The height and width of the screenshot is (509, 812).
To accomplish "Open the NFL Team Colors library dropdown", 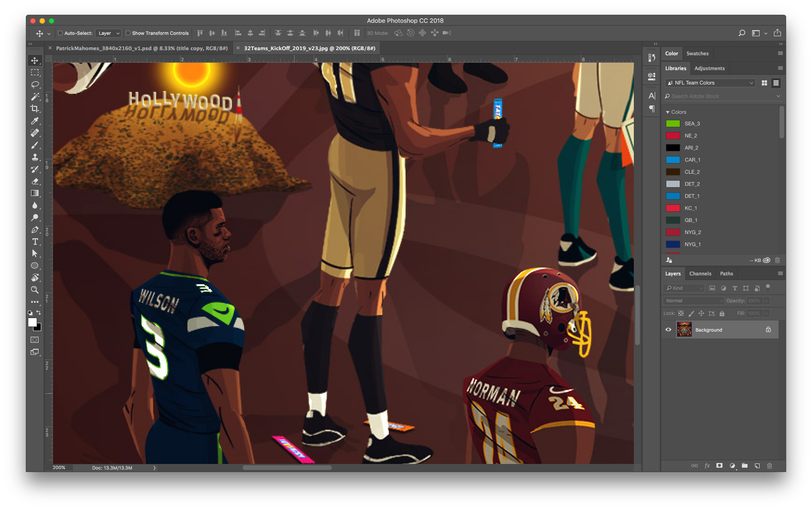I will pos(710,83).
